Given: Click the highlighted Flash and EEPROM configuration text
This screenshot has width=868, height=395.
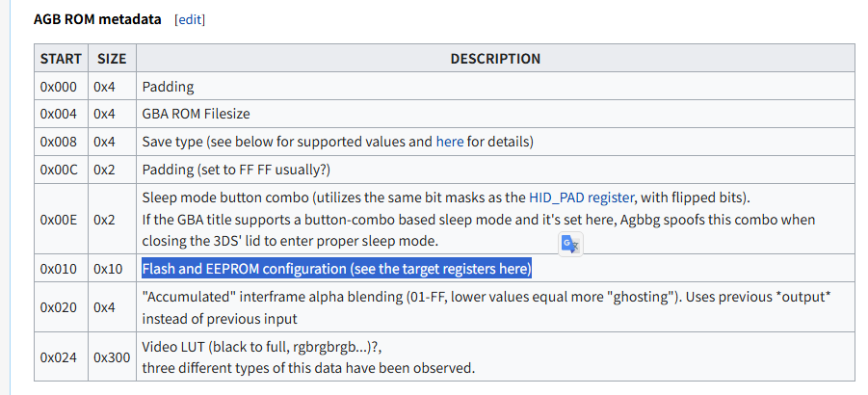Looking at the screenshot, I should pyautogui.click(x=336, y=269).
